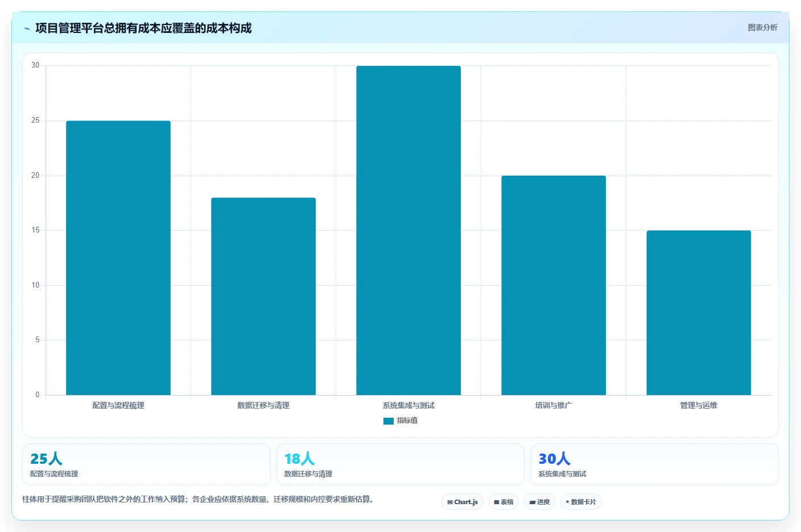The width and height of the screenshot is (801, 532).
Task: Click the 数据卡片 tag chip
Action: [x=581, y=502]
